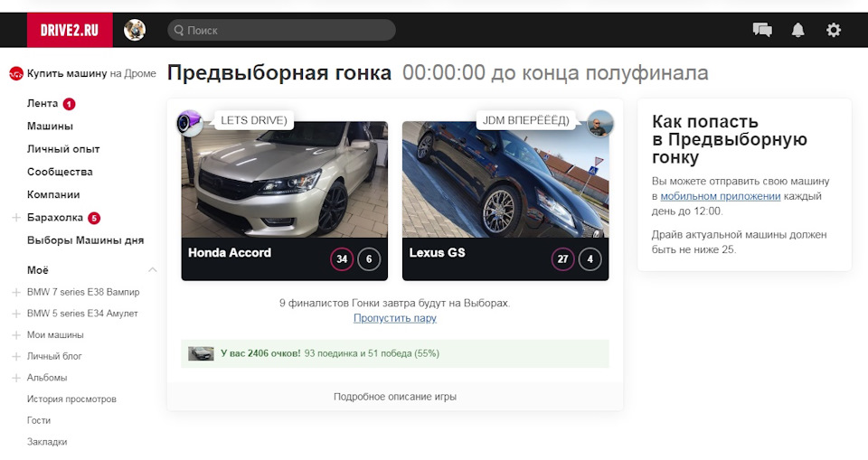Click the JDM ВПЕРЁЁЁД) owner label
The width and height of the screenshot is (868, 460).
pyautogui.click(x=525, y=120)
